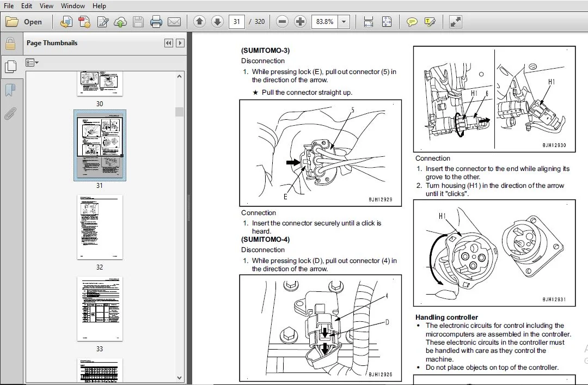Select page 31 thumbnail
Screen dimensions: 588x385
(x=100, y=145)
